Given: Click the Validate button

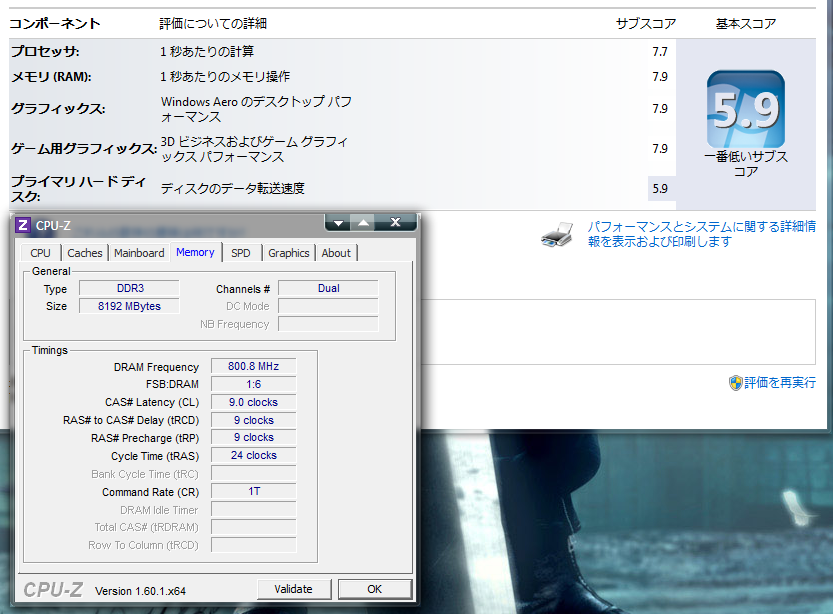Looking at the screenshot, I should point(294,589).
